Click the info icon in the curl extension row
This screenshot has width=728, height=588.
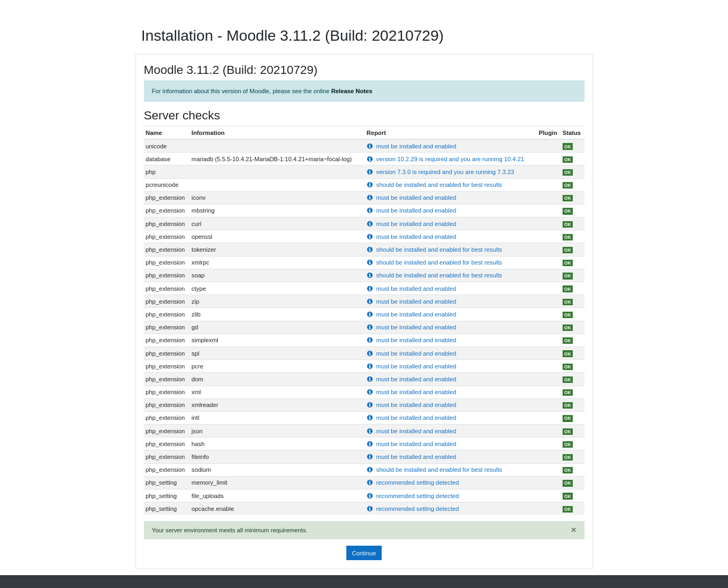369,224
